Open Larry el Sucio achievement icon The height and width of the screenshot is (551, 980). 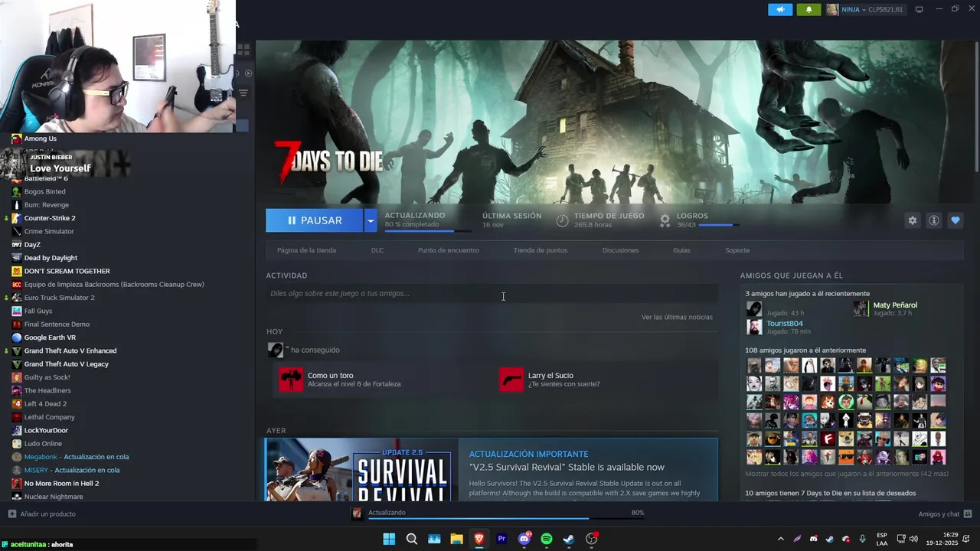pos(511,380)
